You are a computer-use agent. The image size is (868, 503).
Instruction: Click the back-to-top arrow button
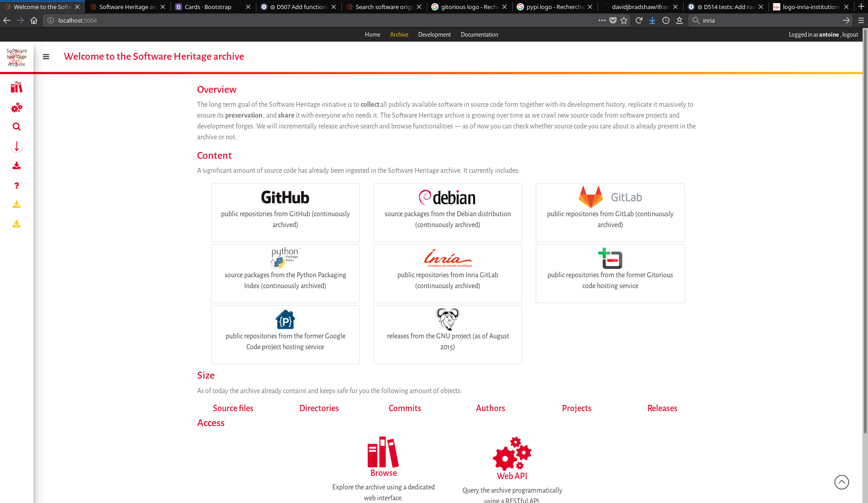(x=842, y=482)
